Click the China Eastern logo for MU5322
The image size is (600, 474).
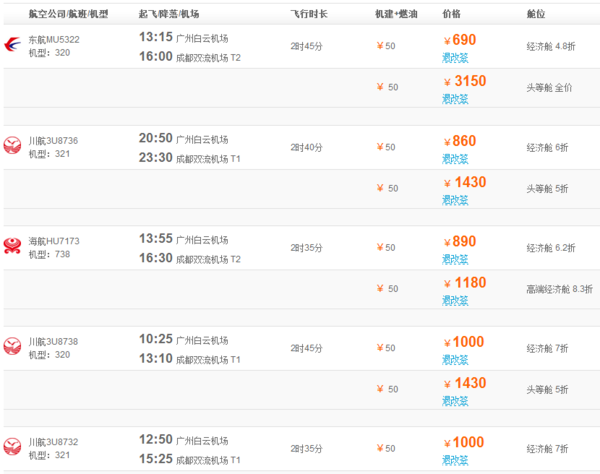pos(12,44)
